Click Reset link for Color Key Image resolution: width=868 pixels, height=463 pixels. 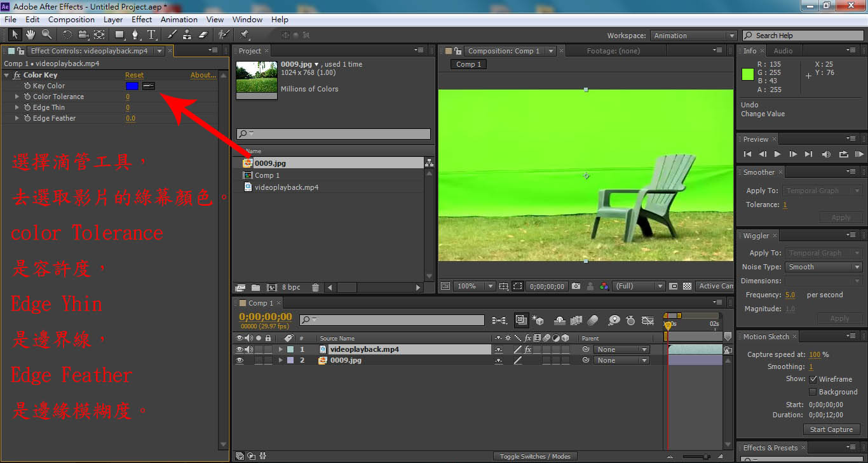[x=134, y=75]
